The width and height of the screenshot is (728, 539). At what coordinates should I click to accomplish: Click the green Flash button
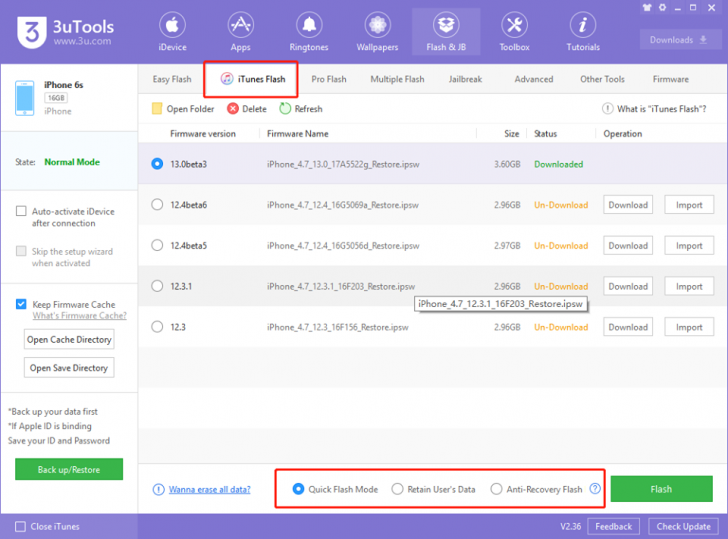click(x=661, y=489)
